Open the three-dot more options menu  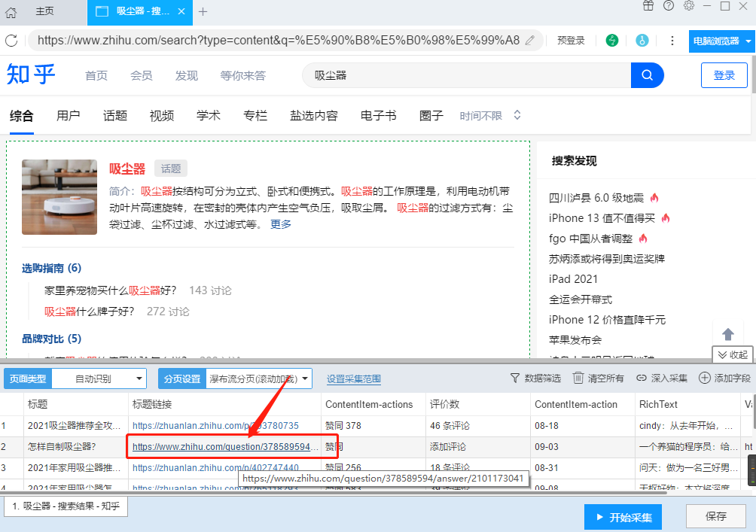672,41
